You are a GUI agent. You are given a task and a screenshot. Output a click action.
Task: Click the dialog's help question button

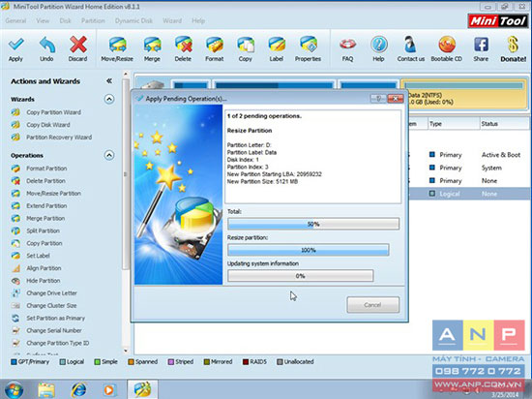click(x=378, y=99)
